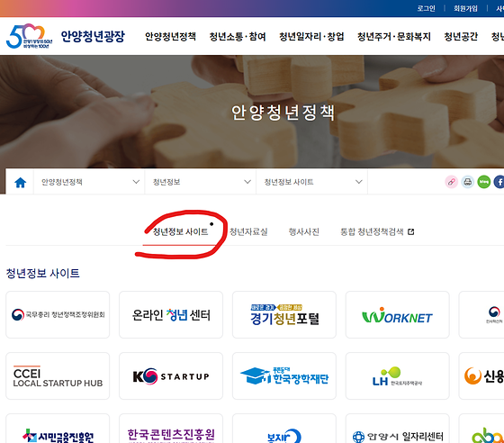
Task: Open the 청년소통·참여 main menu
Action: click(238, 36)
